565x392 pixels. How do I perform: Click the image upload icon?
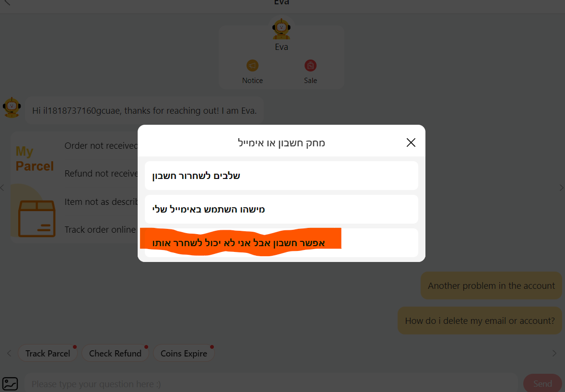point(10,384)
